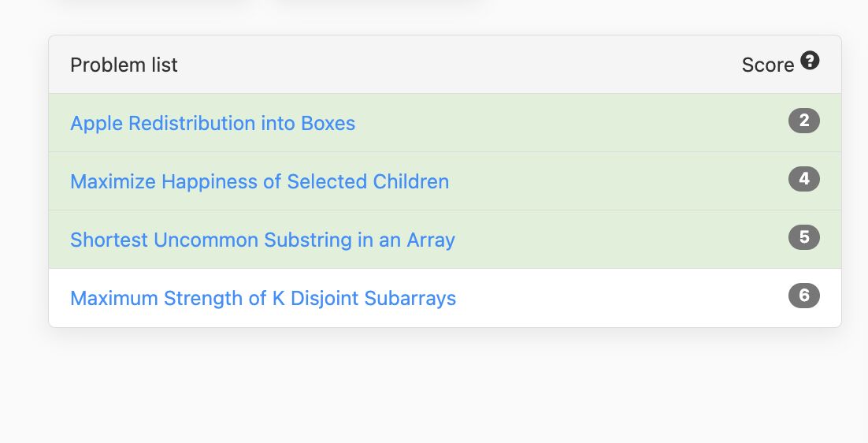Click the word Array in third problem

coord(431,240)
